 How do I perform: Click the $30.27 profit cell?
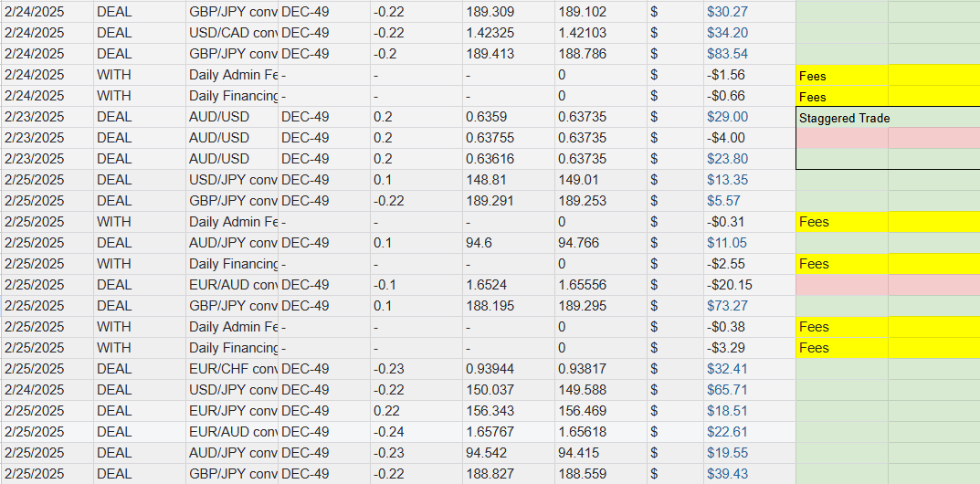[x=727, y=12]
